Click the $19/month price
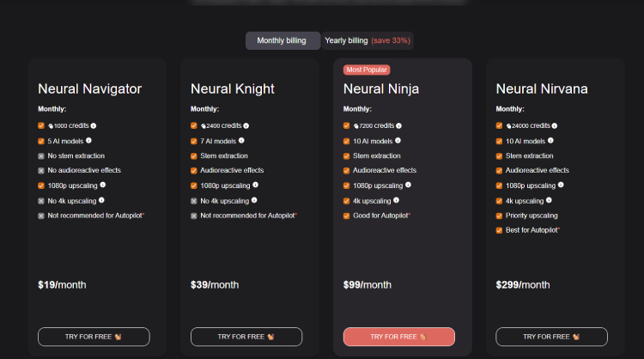 click(62, 285)
